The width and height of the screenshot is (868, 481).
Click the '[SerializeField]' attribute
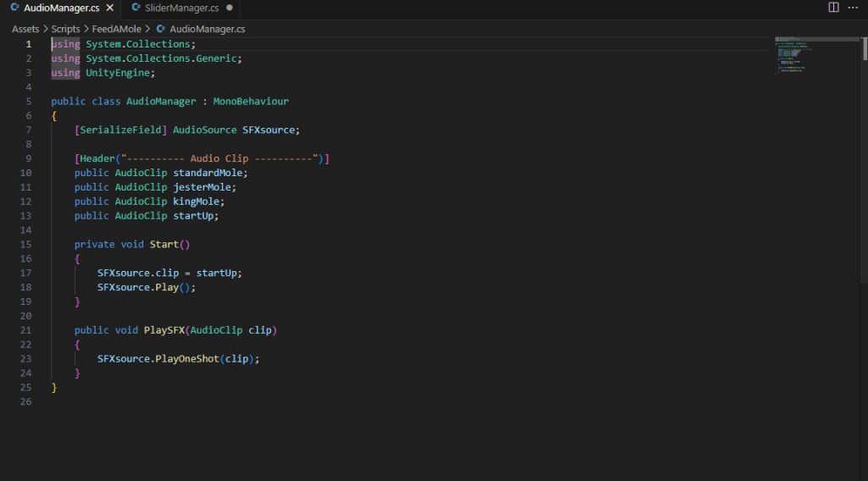click(120, 130)
